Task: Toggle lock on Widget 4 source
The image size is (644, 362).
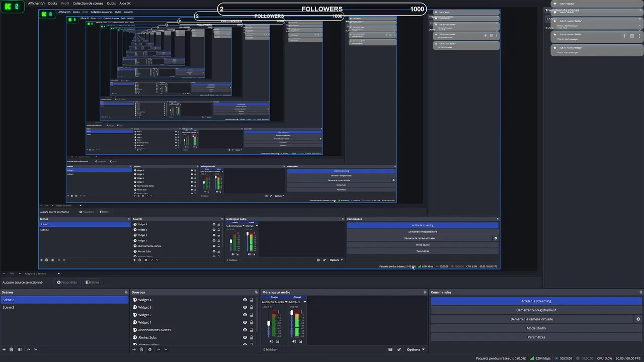Action: pos(252,300)
